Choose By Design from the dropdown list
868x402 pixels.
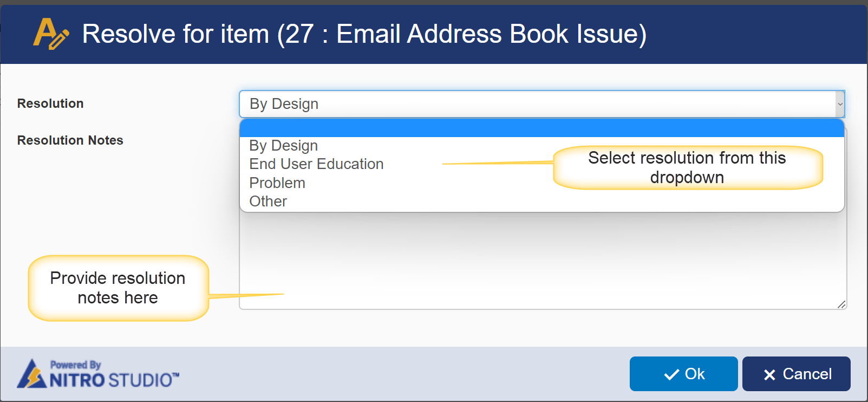pos(284,146)
